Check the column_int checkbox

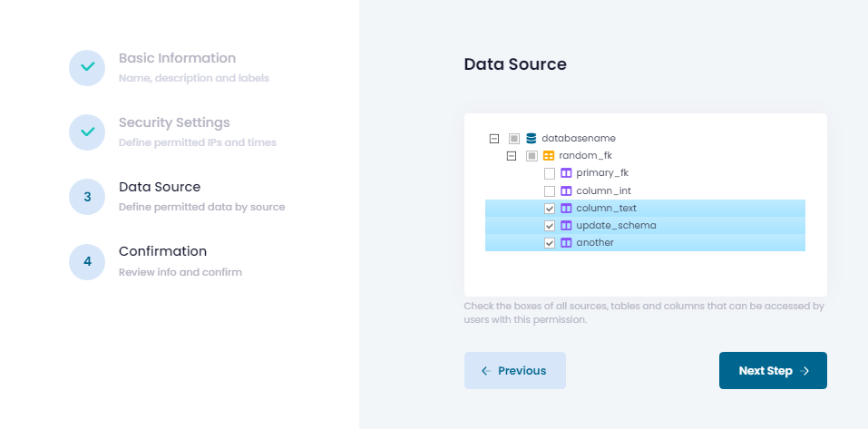point(549,191)
